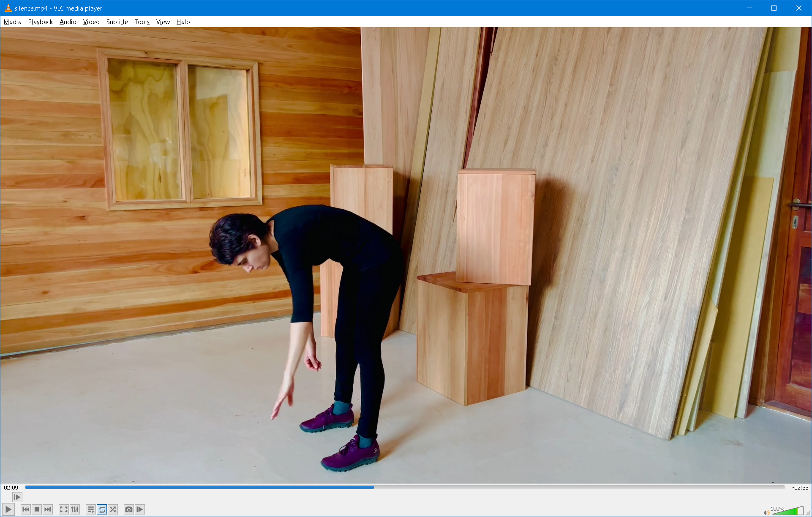Toggle fullscreen video mode
Image resolution: width=812 pixels, height=517 pixels.
pyautogui.click(x=63, y=509)
